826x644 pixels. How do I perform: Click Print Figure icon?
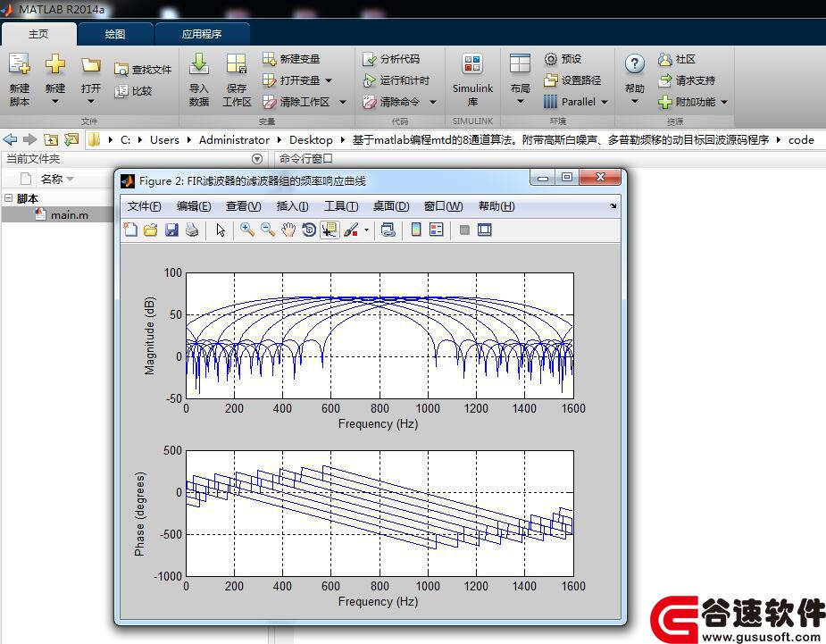(x=192, y=230)
